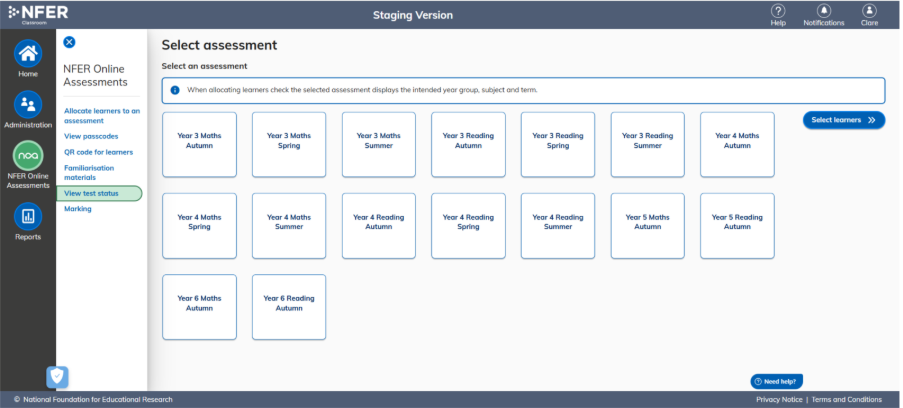Choose the Year 5 Maths Autumn card
Image resolution: width=903 pixels, height=408 pixels.
point(648,226)
